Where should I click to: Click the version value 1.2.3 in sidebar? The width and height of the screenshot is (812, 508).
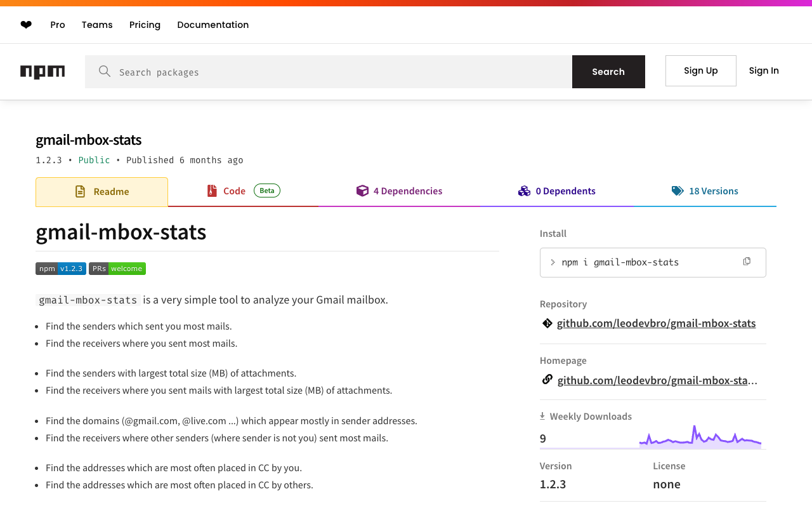point(553,484)
